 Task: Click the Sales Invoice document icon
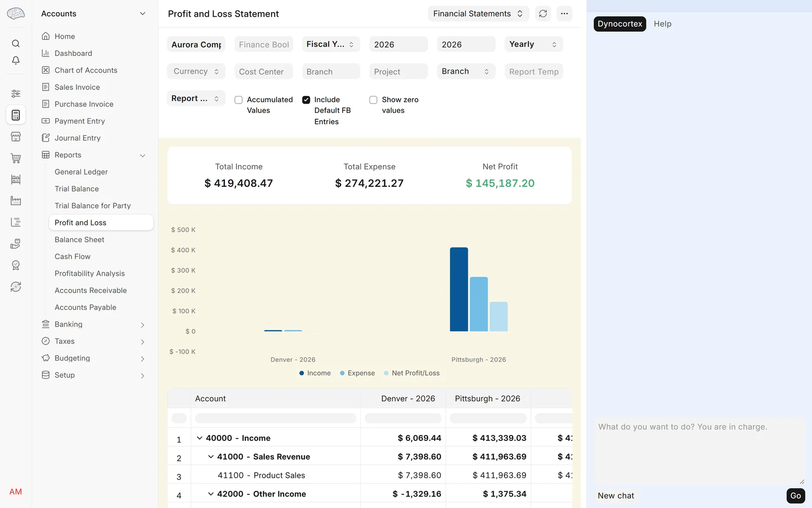click(x=46, y=87)
